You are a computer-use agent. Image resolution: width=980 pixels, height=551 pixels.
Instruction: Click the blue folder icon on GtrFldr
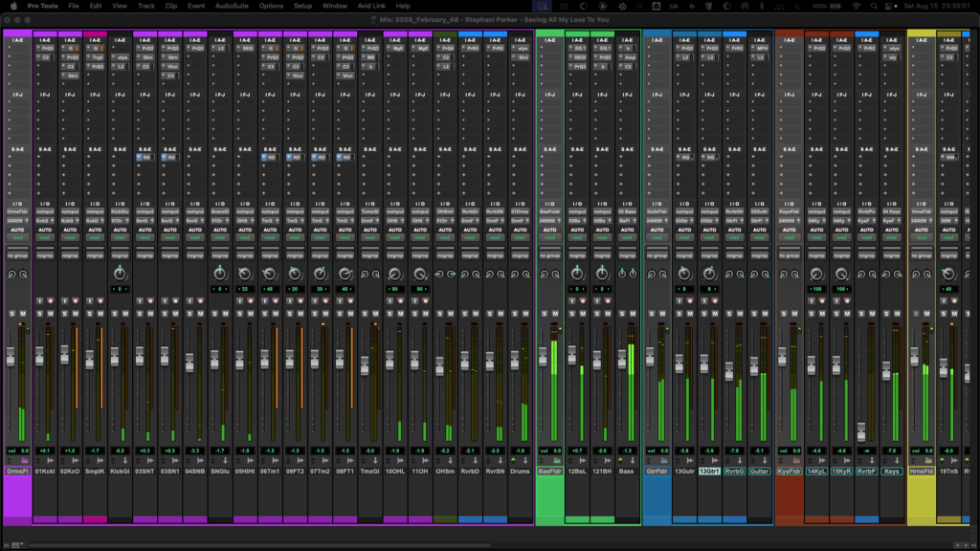point(664,460)
